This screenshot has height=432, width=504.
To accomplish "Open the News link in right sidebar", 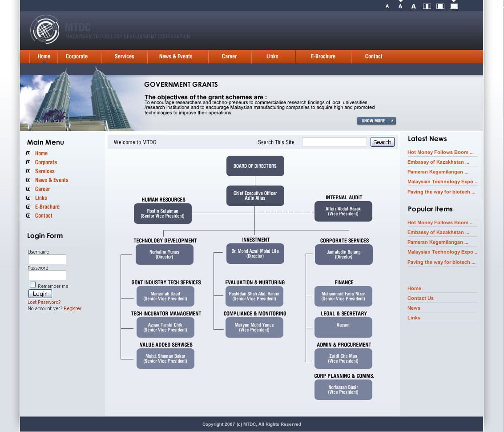I will point(414,308).
